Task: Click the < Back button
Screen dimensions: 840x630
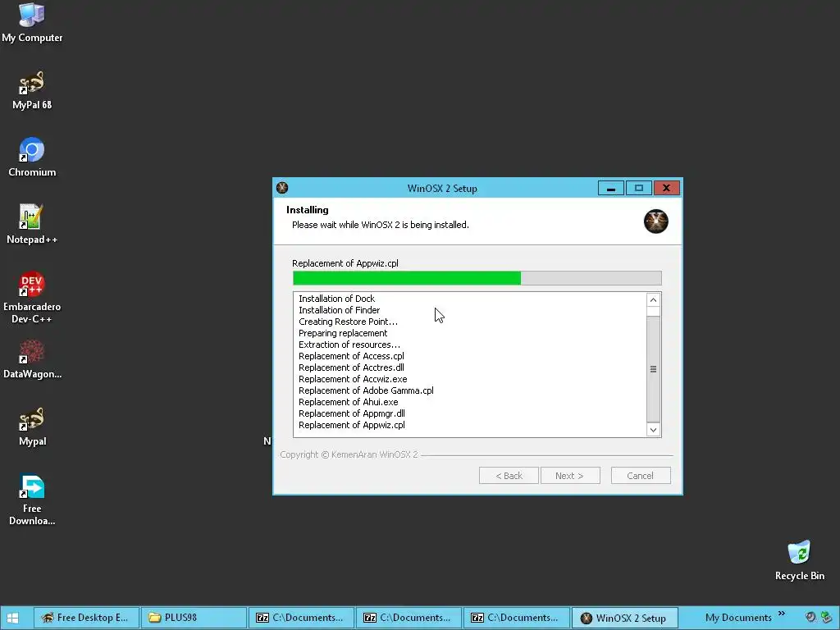Action: click(509, 476)
